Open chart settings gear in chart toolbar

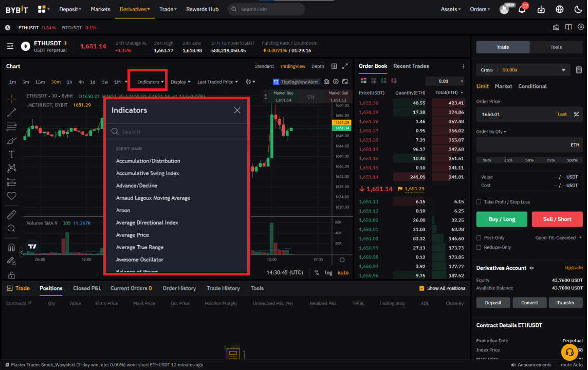coord(336,82)
